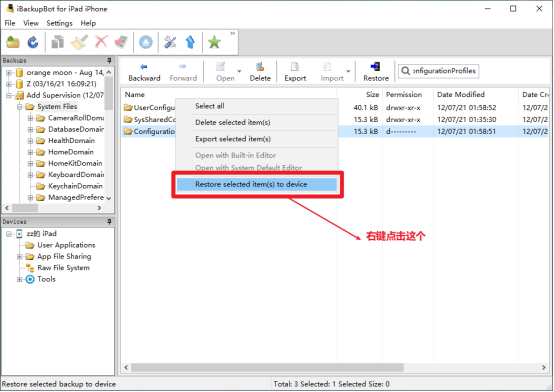
Task: Go Backward in file browser
Action: (x=144, y=72)
